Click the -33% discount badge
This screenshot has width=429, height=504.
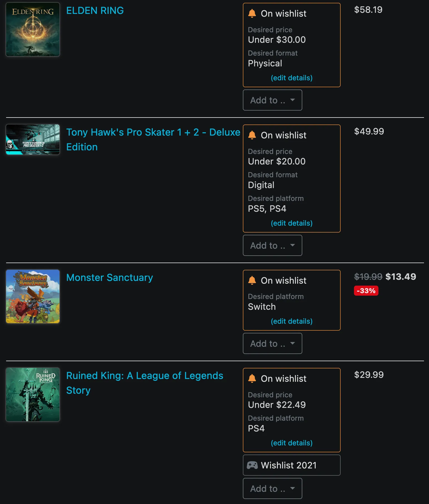click(x=366, y=291)
